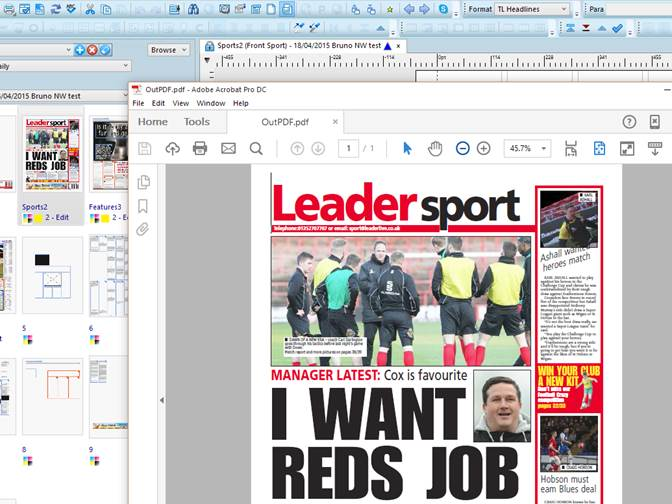Open the Acrobat Edit menu
Image resolution: width=672 pixels, height=504 pixels.
(158, 103)
